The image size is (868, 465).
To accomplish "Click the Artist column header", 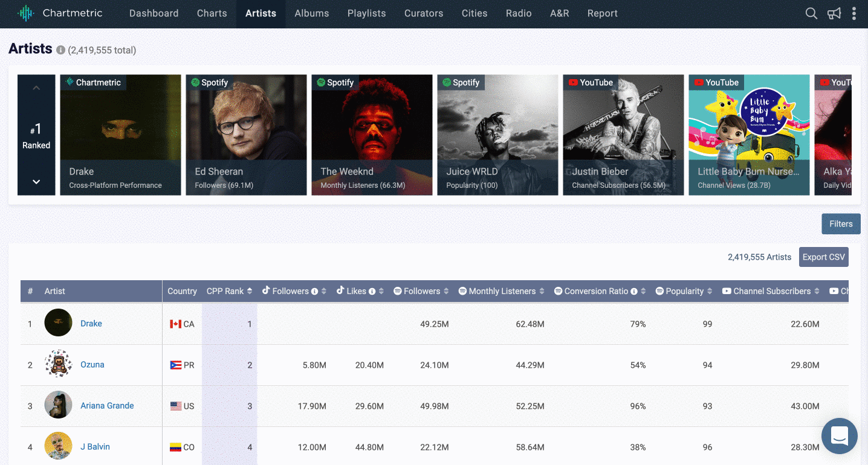I will coord(54,291).
